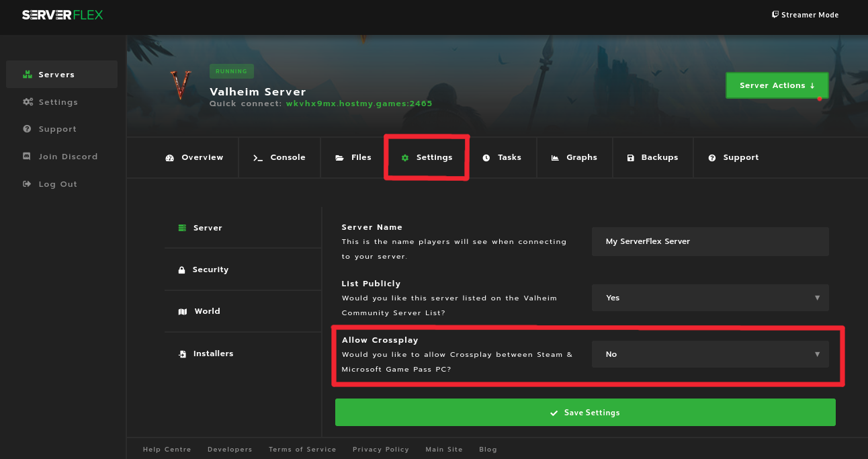Open the Developers footer link
Viewport: 868px width, 459px height.
(x=230, y=450)
